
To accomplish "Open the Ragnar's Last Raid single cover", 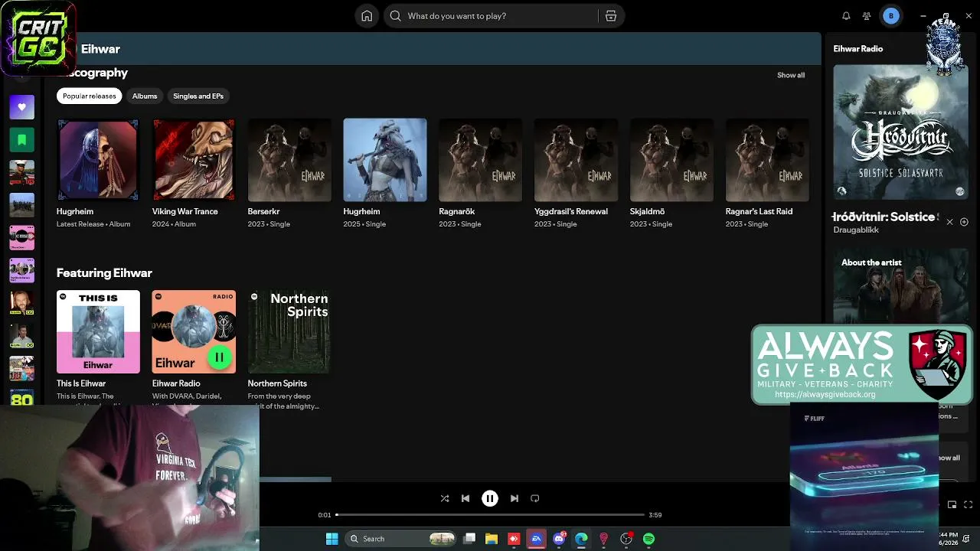I will 767,160.
